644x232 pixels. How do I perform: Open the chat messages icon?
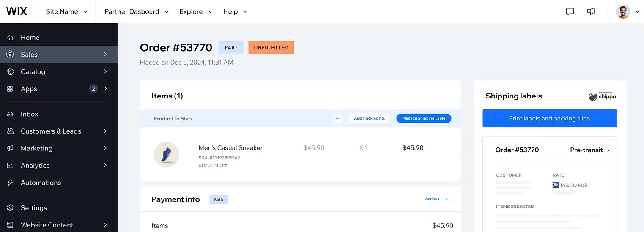(x=570, y=11)
